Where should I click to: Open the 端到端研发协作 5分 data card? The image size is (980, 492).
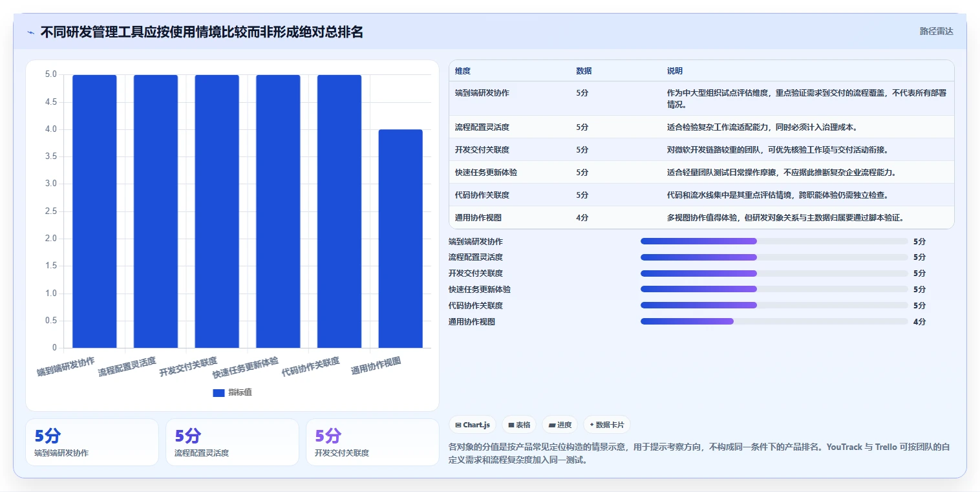pos(92,442)
